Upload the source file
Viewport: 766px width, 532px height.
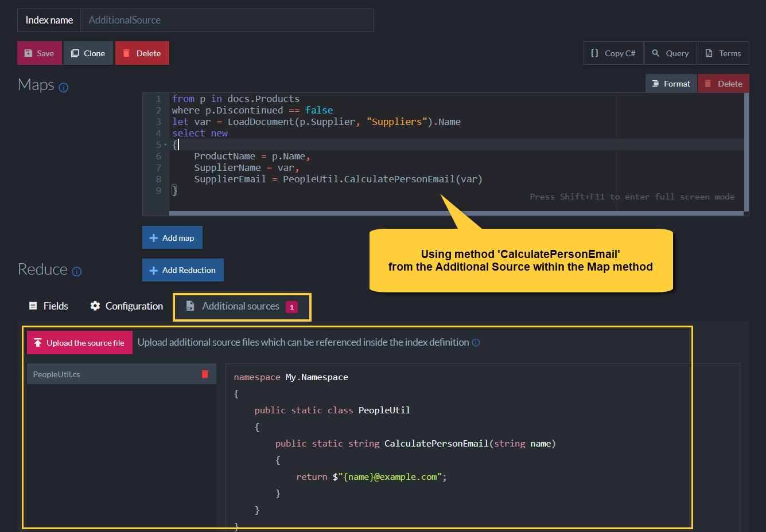[80, 343]
